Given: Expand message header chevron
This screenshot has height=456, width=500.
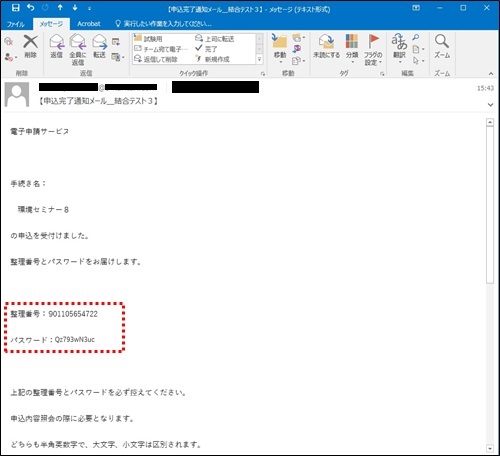Looking at the screenshot, I should point(490,105).
